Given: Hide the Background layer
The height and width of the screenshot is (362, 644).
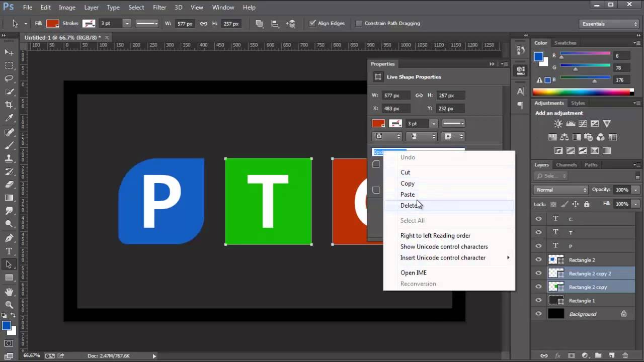Looking at the screenshot, I should [x=539, y=314].
